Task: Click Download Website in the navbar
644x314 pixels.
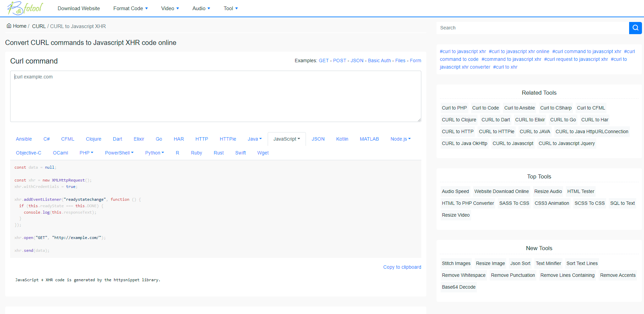Action: (79, 8)
